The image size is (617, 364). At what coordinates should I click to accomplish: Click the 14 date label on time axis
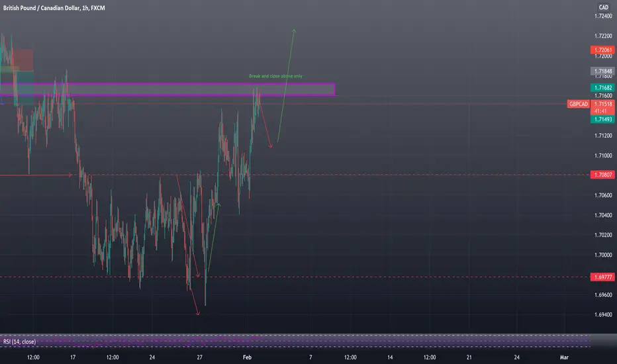[x=390, y=357]
